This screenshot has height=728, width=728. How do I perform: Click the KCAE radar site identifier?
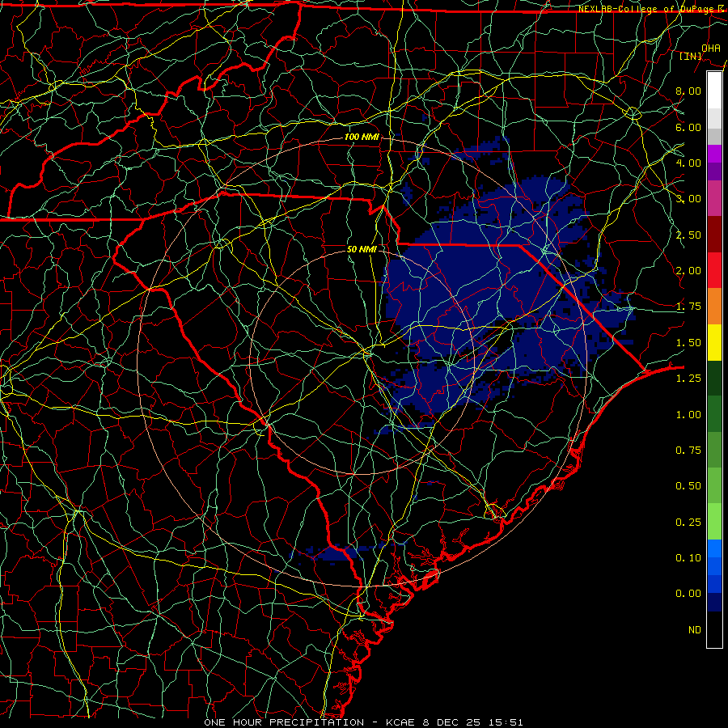coord(401,722)
